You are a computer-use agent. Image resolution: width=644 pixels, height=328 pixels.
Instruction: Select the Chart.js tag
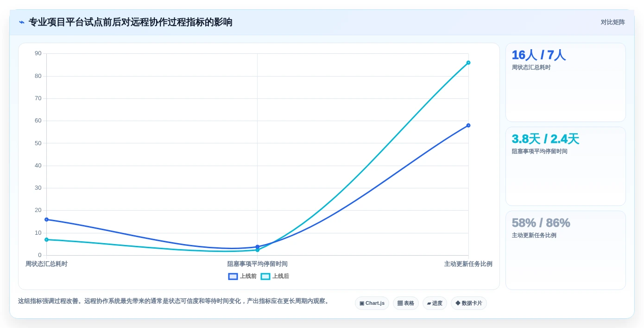coord(372,303)
